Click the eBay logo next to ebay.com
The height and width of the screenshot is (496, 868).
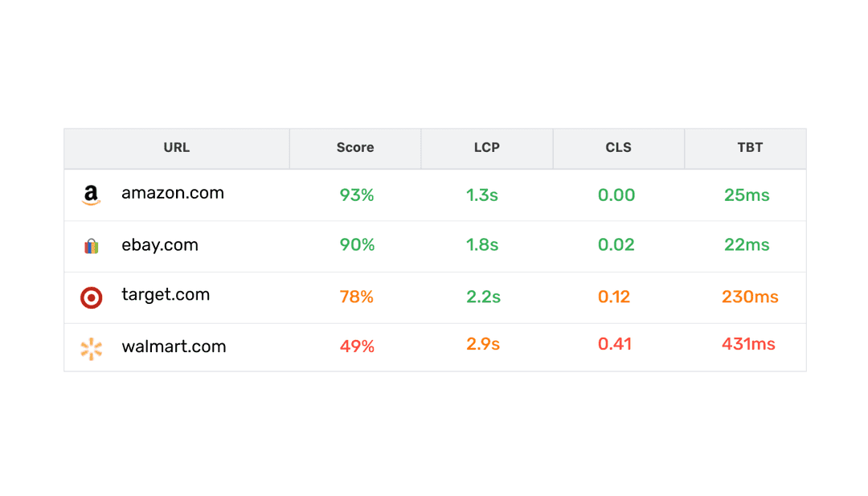[x=91, y=246]
